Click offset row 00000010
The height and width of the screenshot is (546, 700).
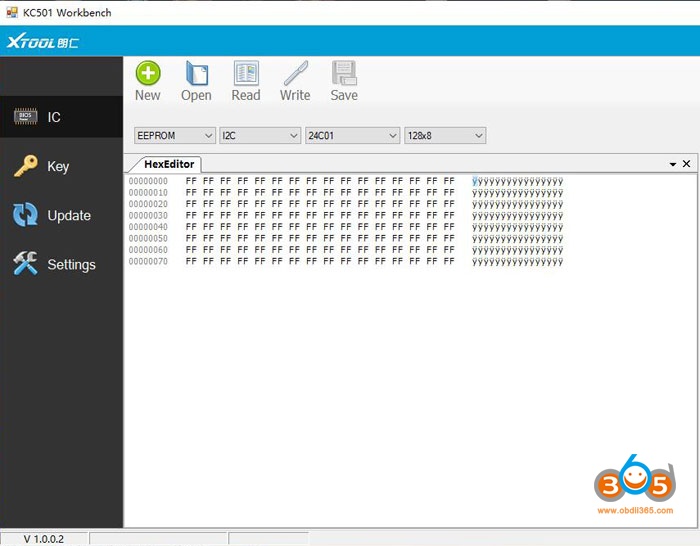pyautogui.click(x=148, y=192)
